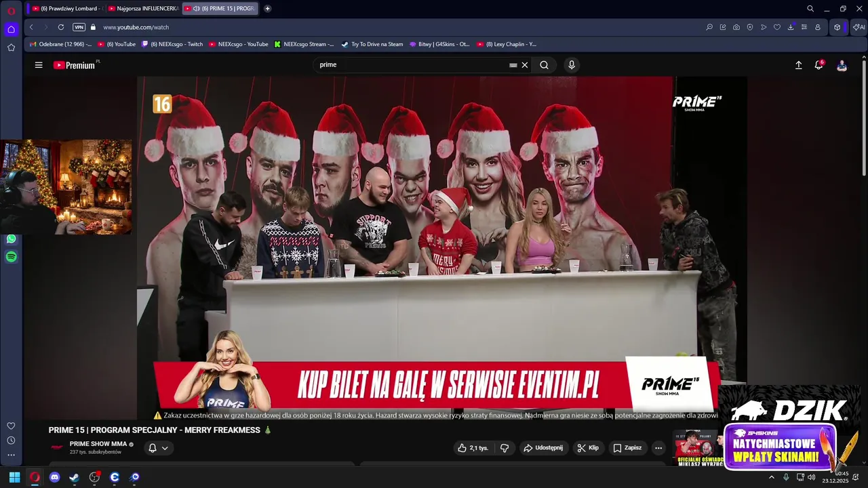Open the browser downloads icon
This screenshot has height=488, width=868.
click(x=791, y=27)
